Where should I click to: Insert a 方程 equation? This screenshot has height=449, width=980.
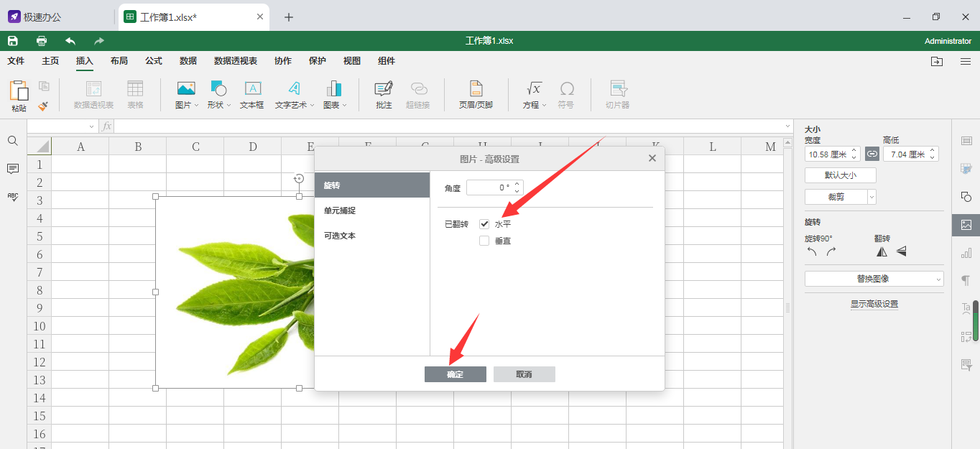pos(534,88)
